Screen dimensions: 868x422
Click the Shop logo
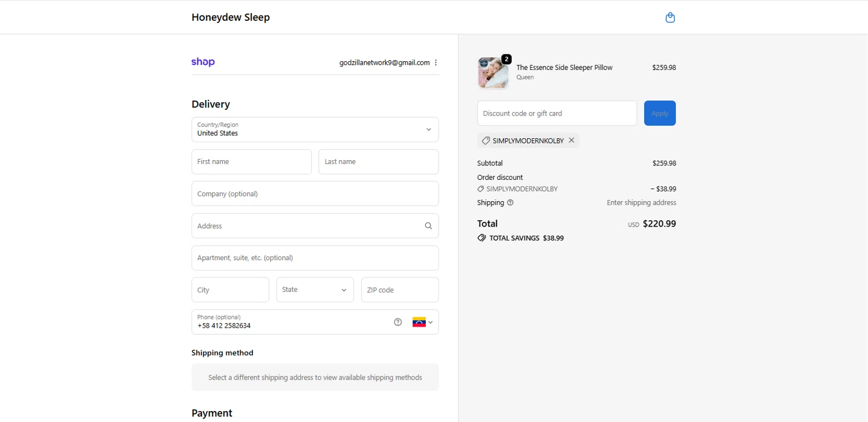coord(203,62)
